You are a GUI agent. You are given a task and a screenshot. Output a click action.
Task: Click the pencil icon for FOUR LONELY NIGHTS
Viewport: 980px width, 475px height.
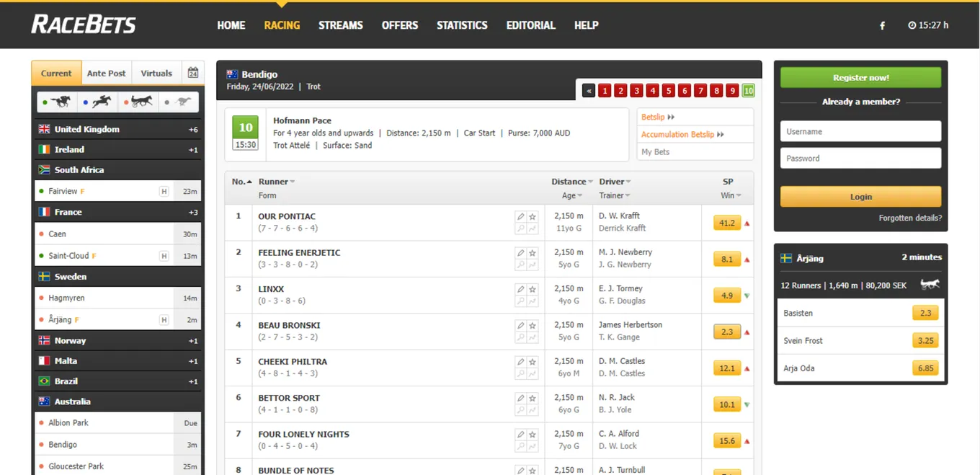click(x=520, y=435)
